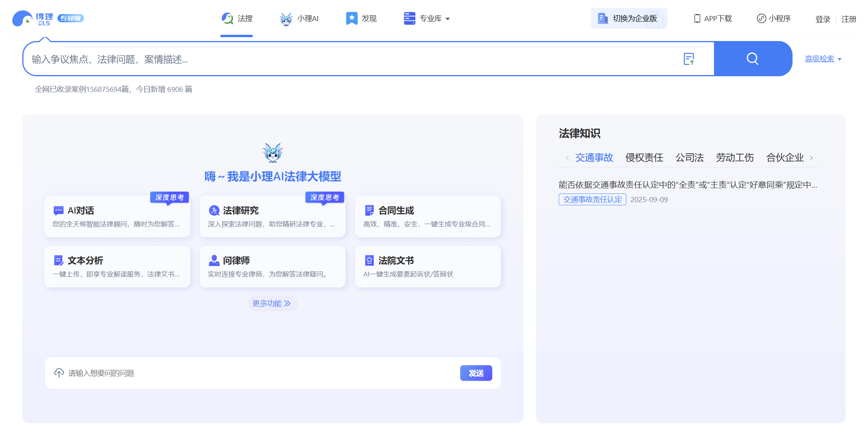Click the 发现 bookmark icon
The width and height of the screenshot is (868, 434).
(x=352, y=18)
